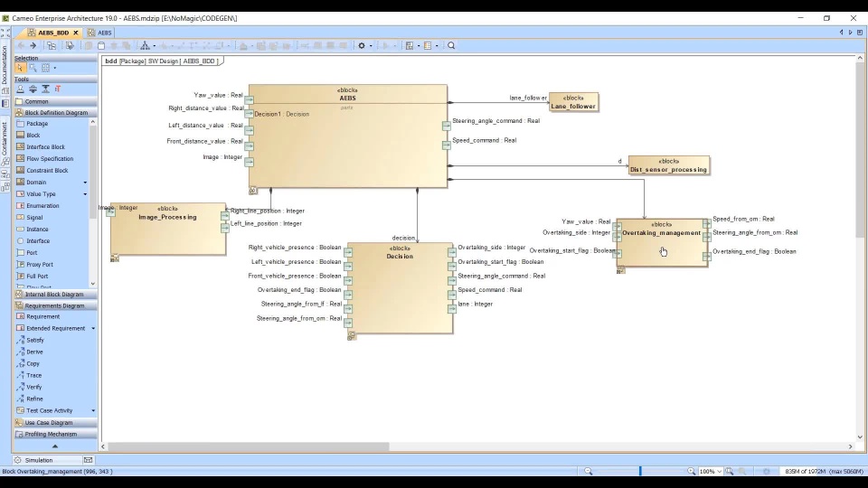Close the AEBS_BDD tab
This screenshot has height=488, width=868.
coord(76,33)
